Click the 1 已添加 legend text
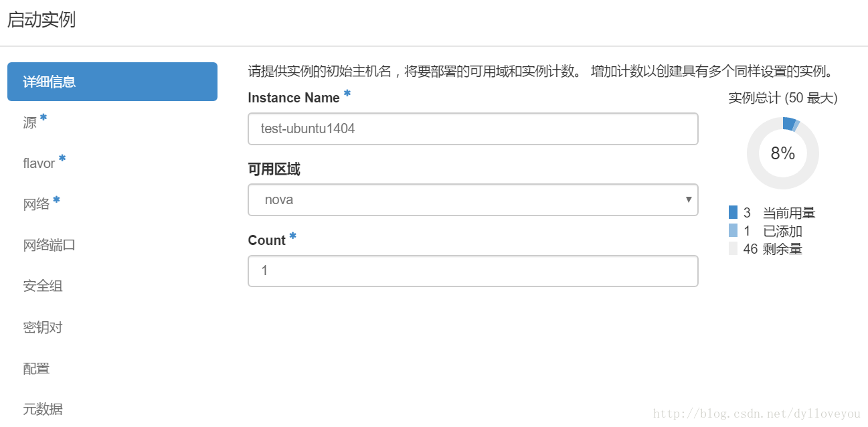 tap(773, 231)
